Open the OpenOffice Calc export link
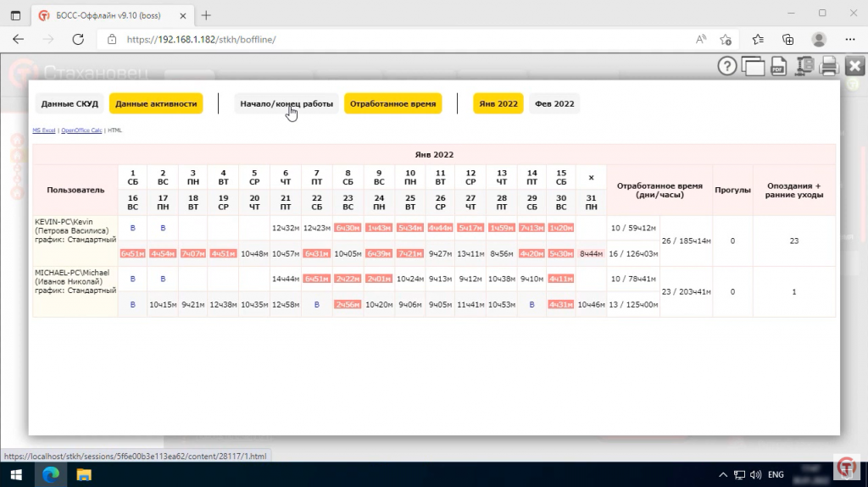 [x=81, y=130]
